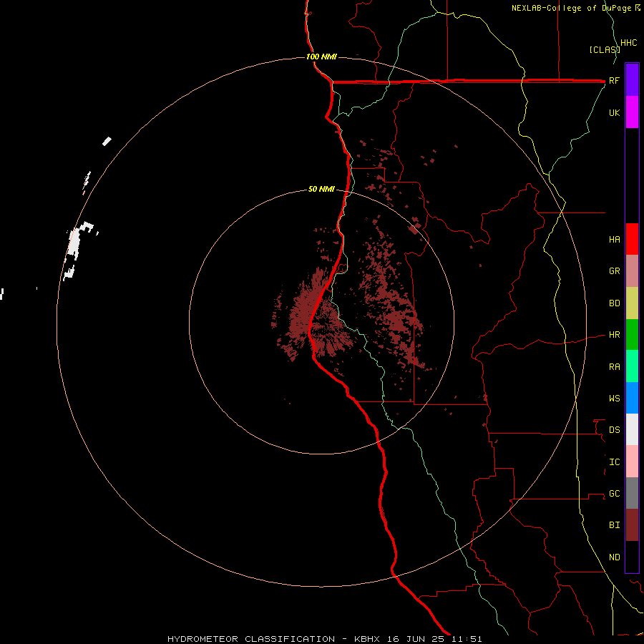
Task: Click the 50 NMI range ring label
Action: (x=321, y=190)
